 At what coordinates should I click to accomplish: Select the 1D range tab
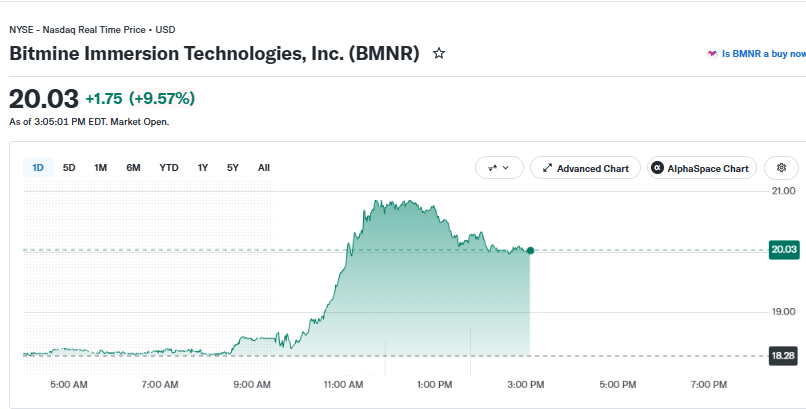(x=38, y=168)
